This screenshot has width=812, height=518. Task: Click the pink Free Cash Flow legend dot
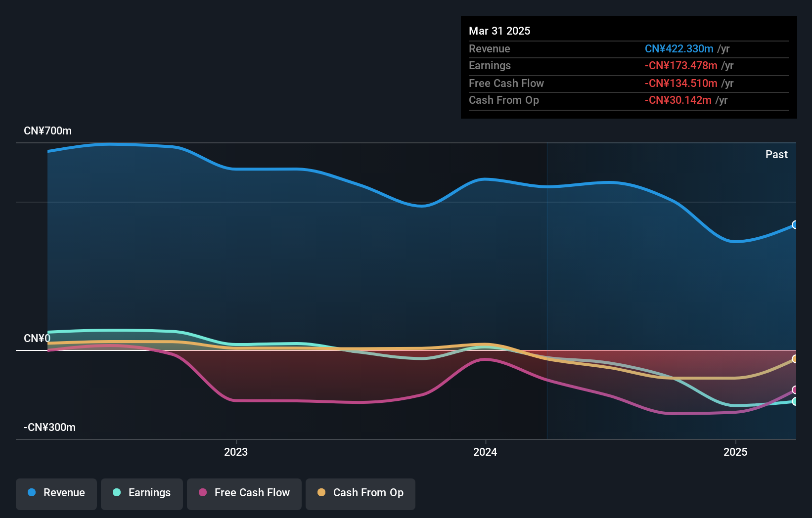(x=203, y=492)
